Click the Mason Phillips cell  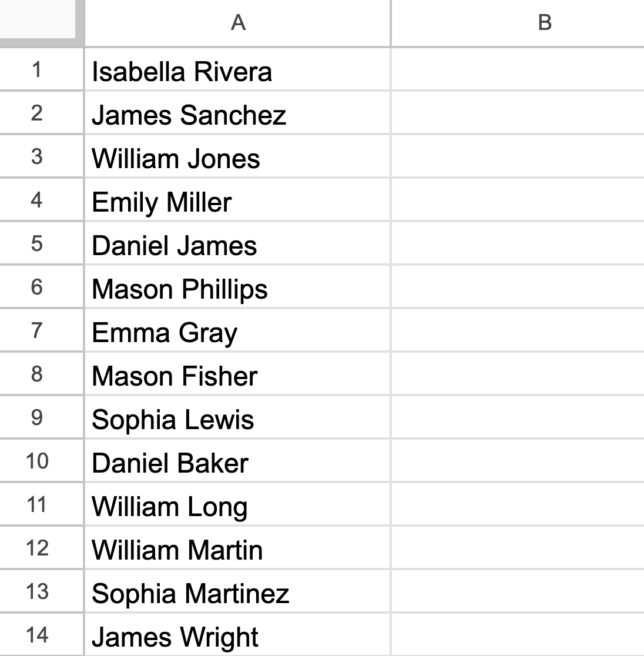180,289
